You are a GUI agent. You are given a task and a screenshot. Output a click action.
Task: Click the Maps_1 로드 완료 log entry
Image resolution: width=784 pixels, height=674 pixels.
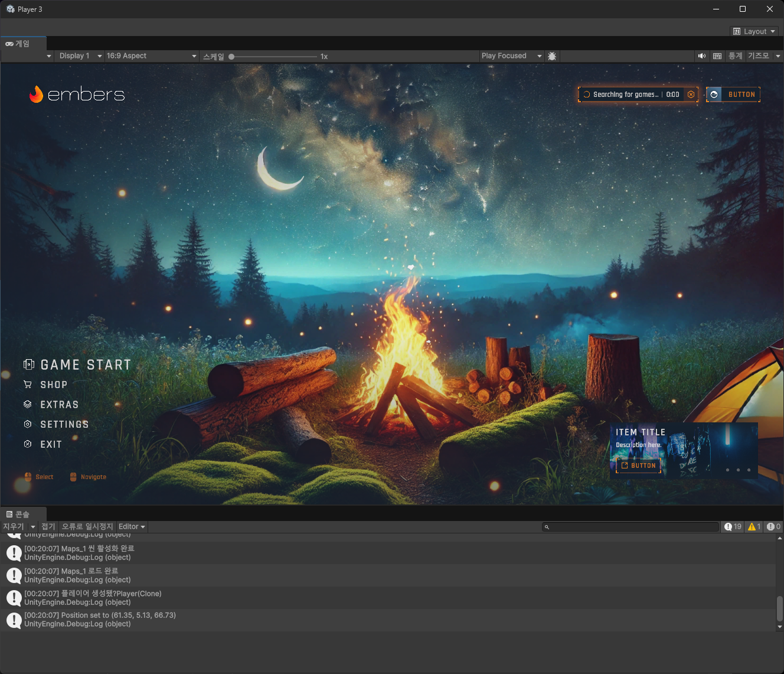point(388,575)
